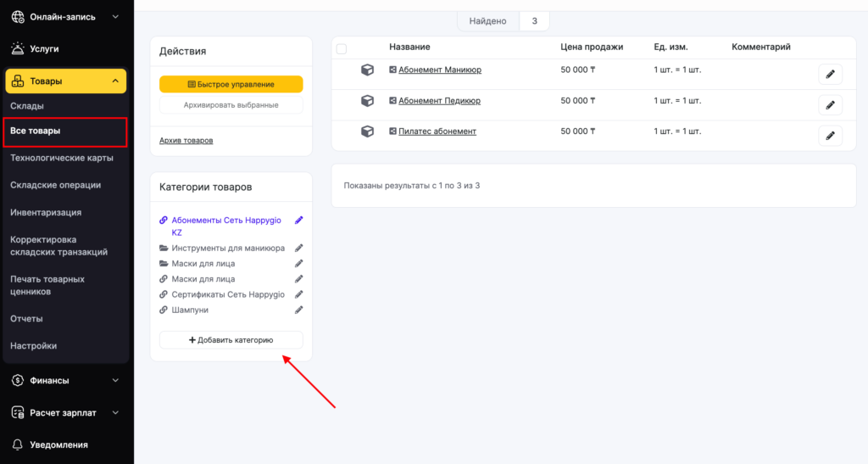Open Технологические карты in the sidebar

point(61,158)
